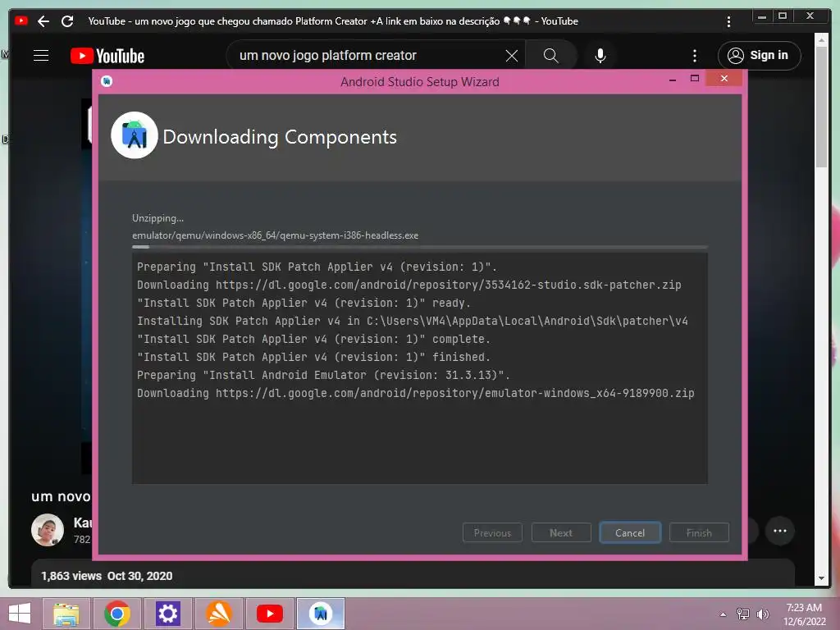Click the emulator-windows_x64-9189900.zip log line
The height and width of the screenshot is (630, 840).
(x=416, y=393)
